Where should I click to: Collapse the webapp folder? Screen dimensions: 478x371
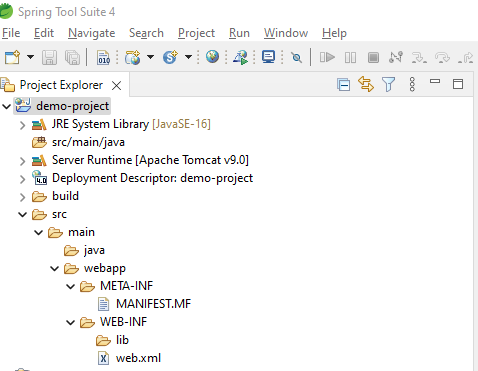point(54,268)
